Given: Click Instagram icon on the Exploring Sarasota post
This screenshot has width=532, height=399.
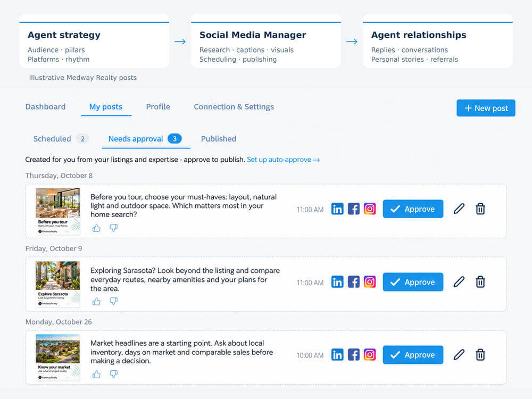Looking at the screenshot, I should click(370, 281).
